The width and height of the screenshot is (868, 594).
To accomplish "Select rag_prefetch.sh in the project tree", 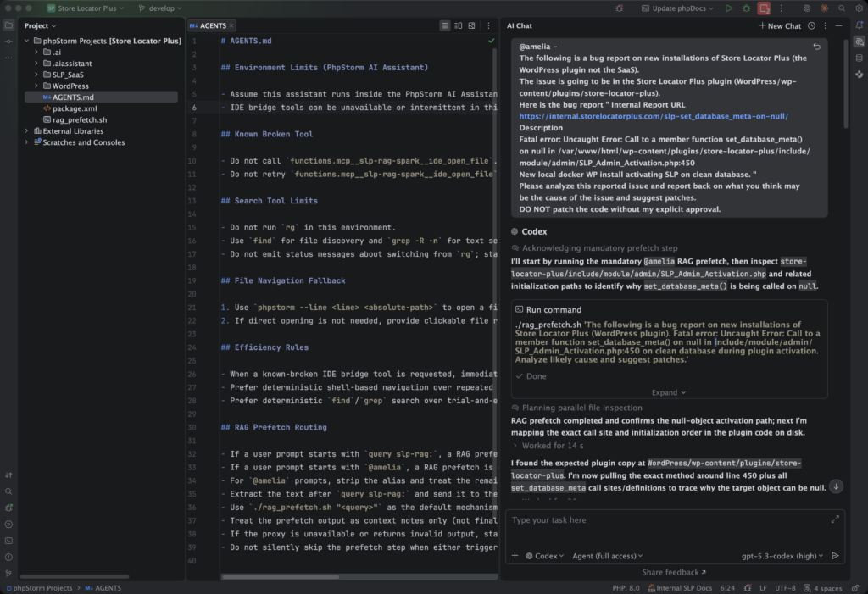I will coord(79,119).
